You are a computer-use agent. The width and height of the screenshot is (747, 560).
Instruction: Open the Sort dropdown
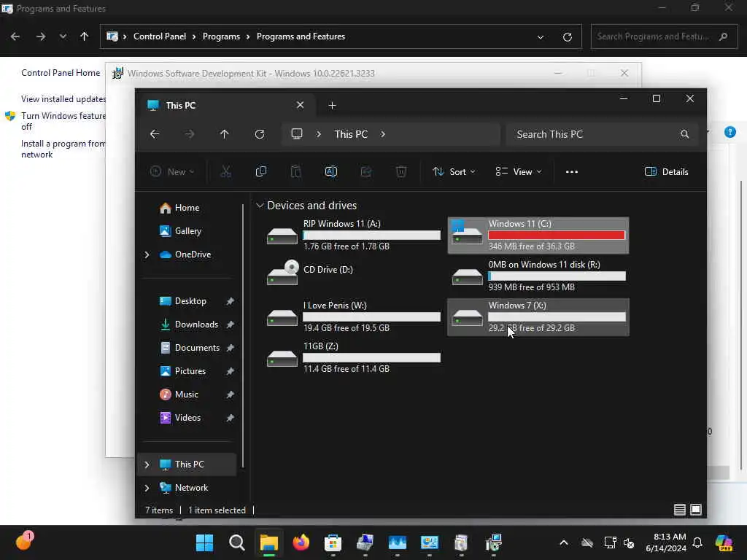click(454, 172)
